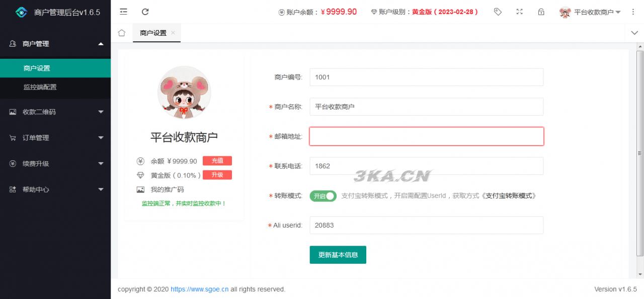
Task: Click the 订单管理 shopping cart sidebar icon
Action: [x=12, y=138]
